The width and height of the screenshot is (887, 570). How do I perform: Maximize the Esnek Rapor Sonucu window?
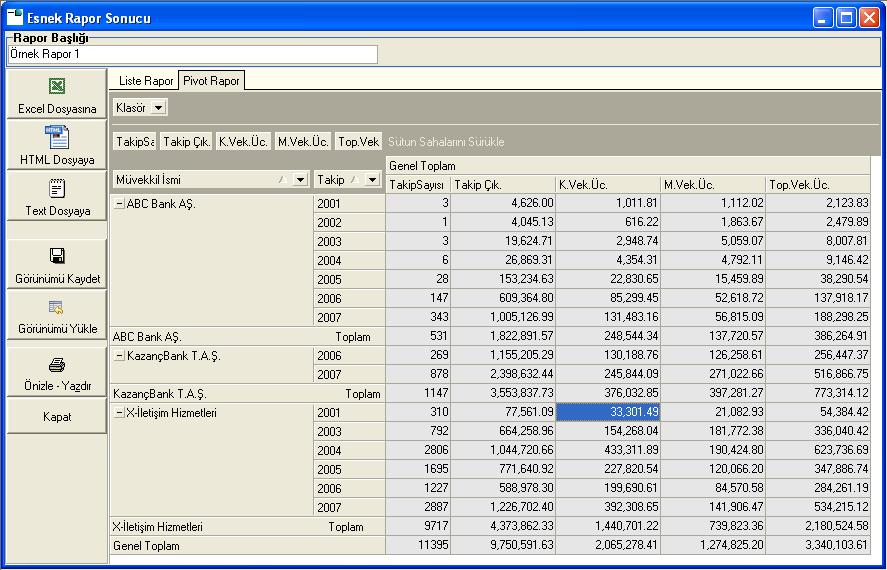pos(846,18)
